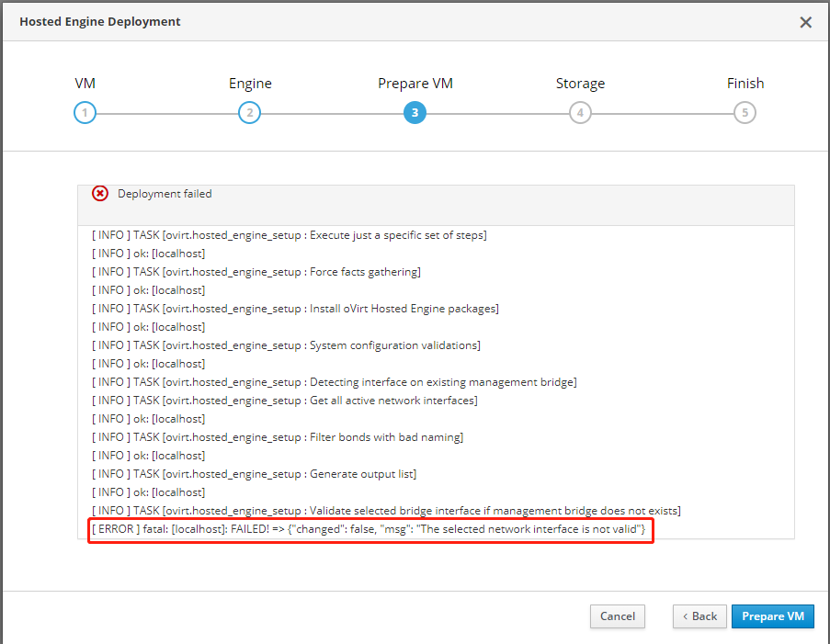
Task: Click the X icon to close the wizard
Action: click(x=806, y=22)
